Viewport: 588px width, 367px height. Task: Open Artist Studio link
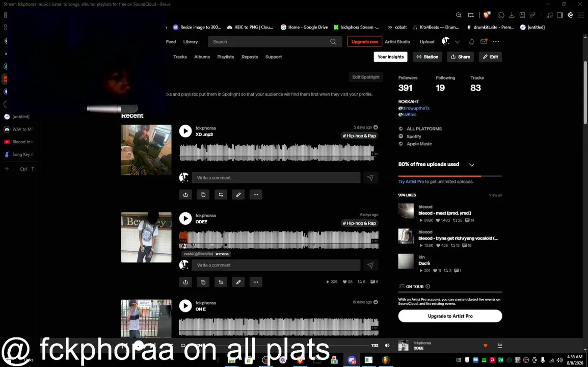coord(397,42)
